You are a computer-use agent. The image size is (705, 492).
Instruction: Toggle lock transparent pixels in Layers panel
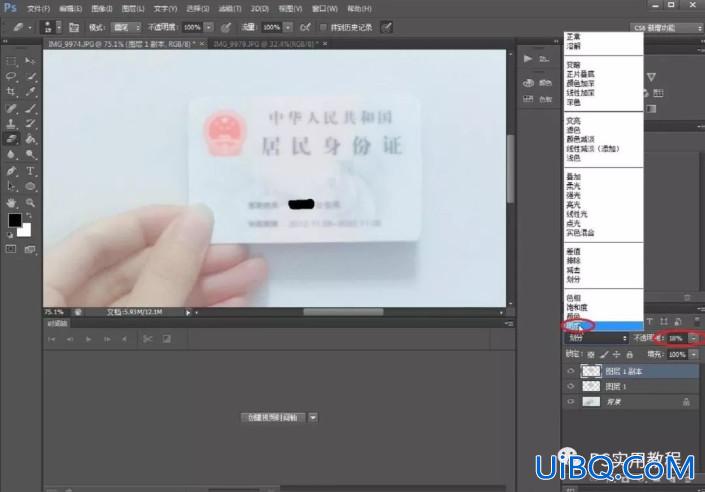[591, 354]
